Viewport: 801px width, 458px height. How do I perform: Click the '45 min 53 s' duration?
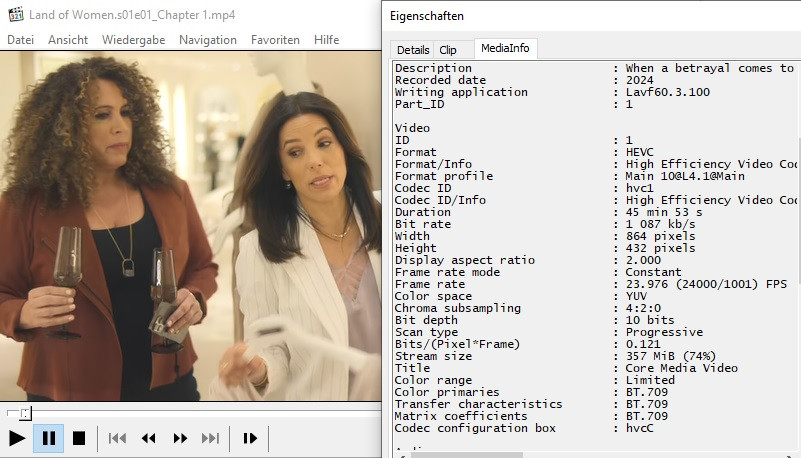[x=664, y=212]
